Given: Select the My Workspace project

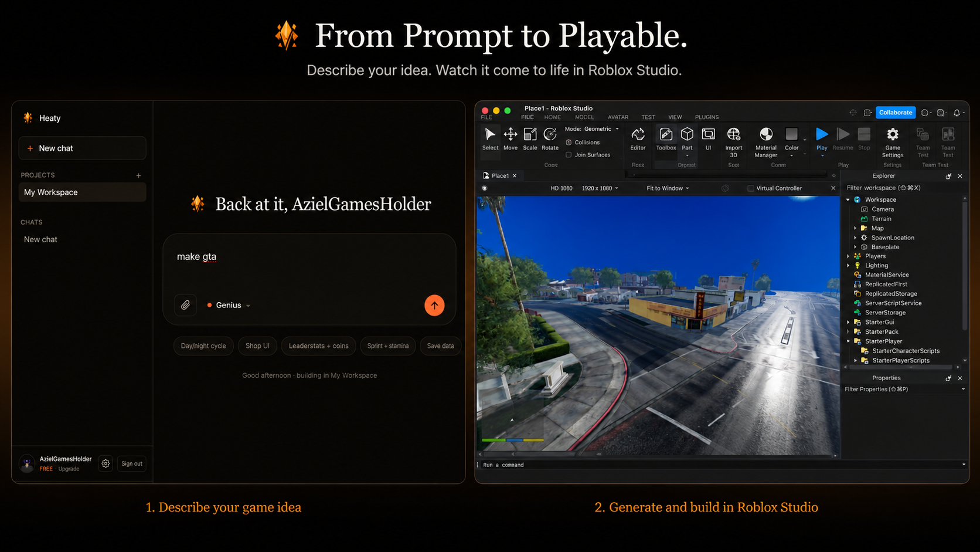Looking at the screenshot, I should click(82, 192).
